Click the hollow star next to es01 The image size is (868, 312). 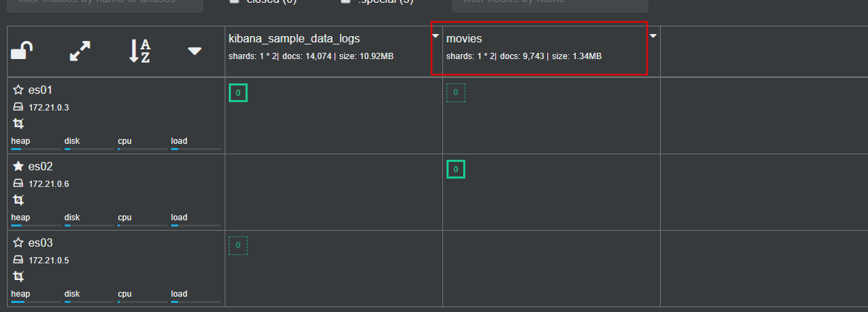[19, 90]
